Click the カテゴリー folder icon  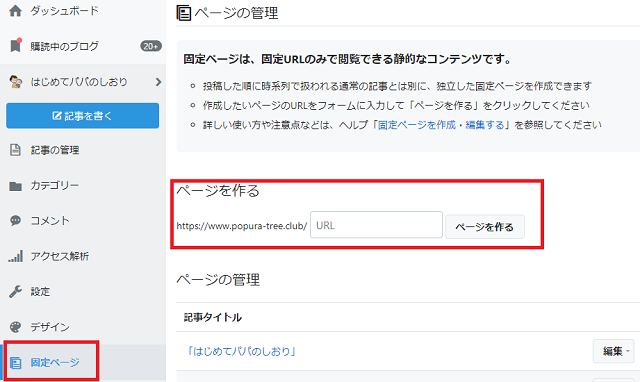pos(16,186)
